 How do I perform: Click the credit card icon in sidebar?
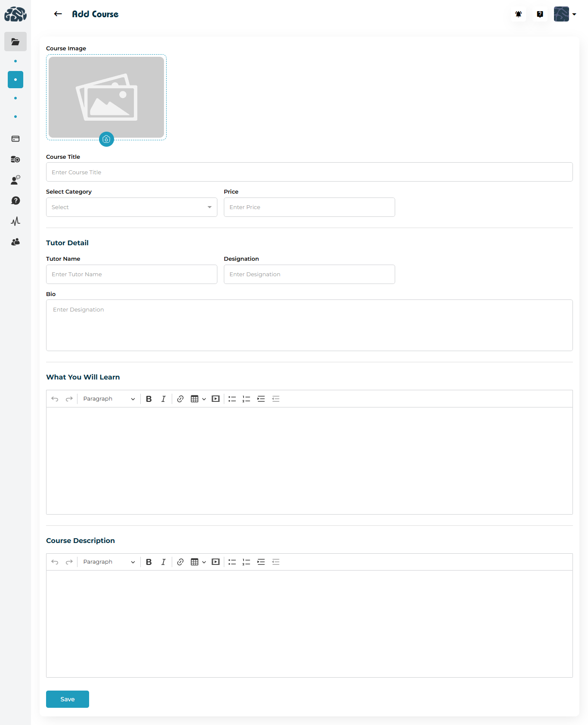point(15,139)
